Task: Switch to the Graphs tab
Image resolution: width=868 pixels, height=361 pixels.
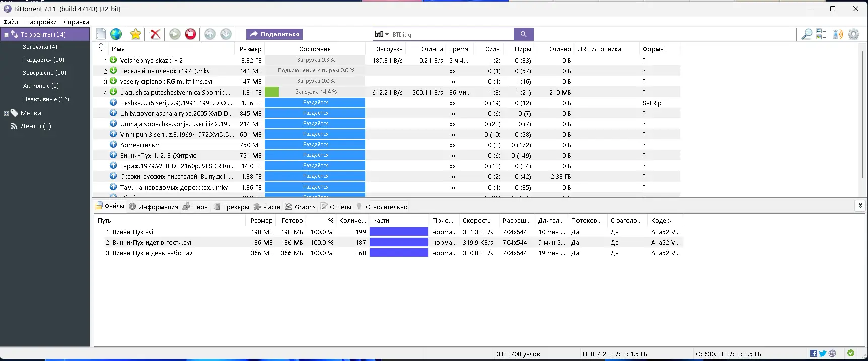Action: pyautogui.click(x=300, y=207)
